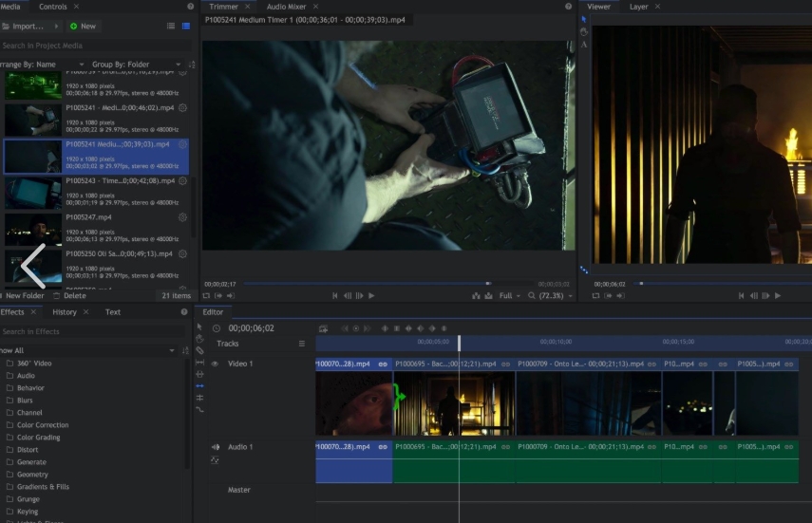Open help icon in Media panel
Viewport: 812px width, 523px height.
191,7
